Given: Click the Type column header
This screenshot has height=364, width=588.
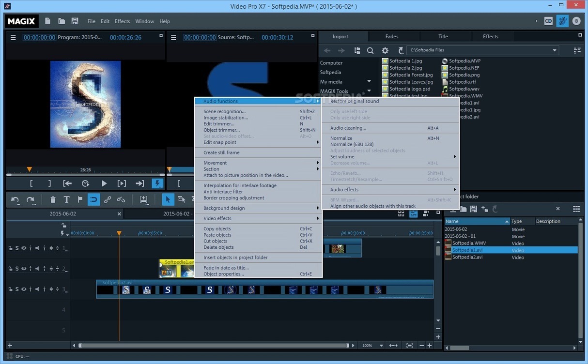Looking at the screenshot, I should pos(523,221).
